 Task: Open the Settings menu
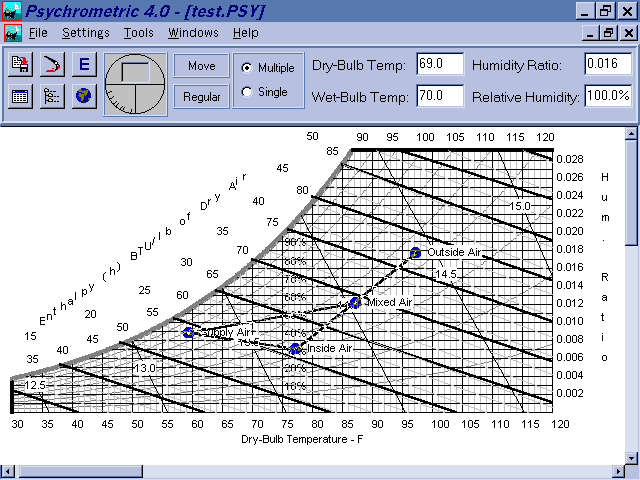point(86,33)
